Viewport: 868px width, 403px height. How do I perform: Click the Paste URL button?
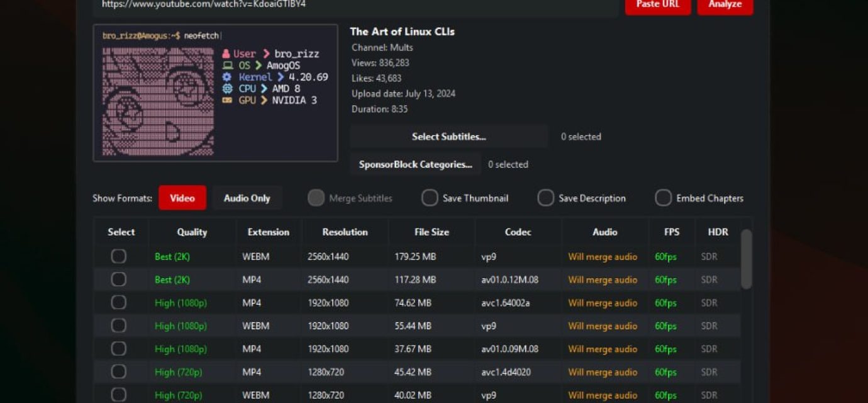click(657, 5)
